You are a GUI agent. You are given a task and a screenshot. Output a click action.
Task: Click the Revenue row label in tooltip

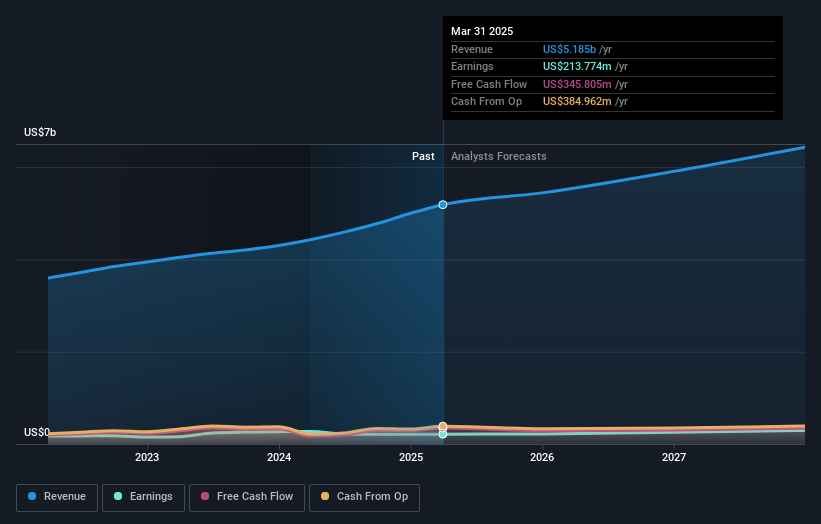[x=472, y=49]
